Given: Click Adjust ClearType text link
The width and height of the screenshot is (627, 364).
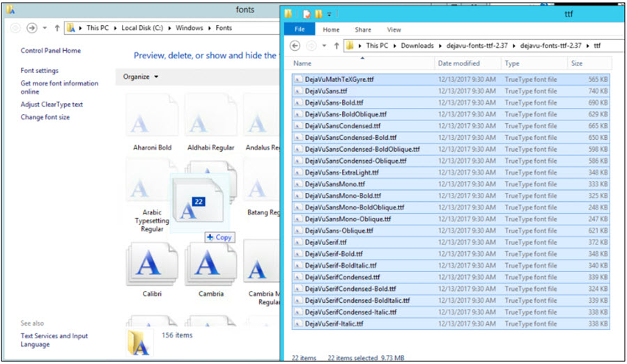Looking at the screenshot, I should [x=52, y=104].
